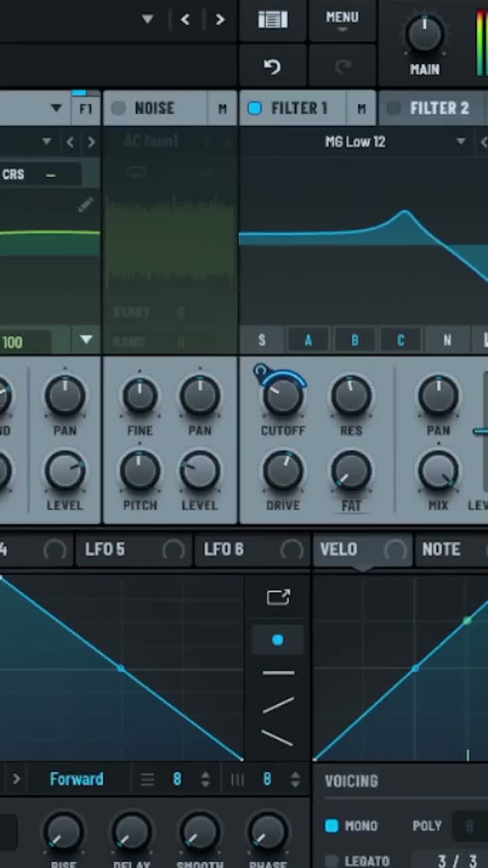Click the CRS pitch field
488x868 pixels.
tap(41, 175)
